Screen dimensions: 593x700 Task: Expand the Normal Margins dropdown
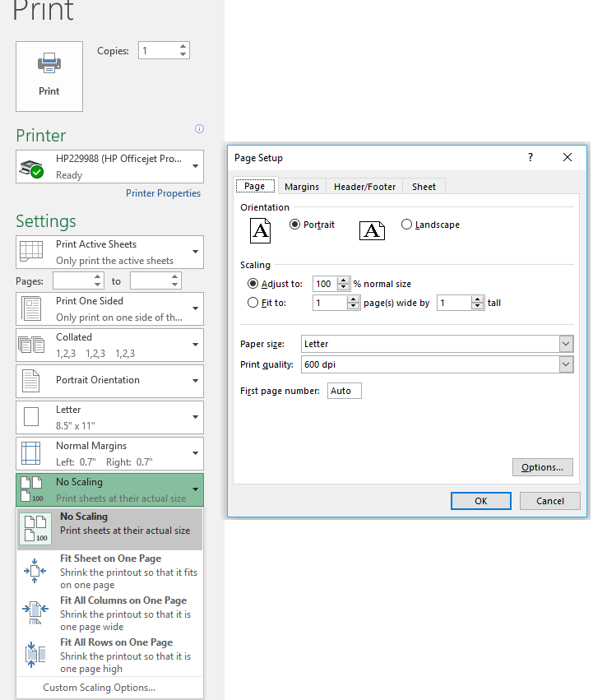coord(196,453)
